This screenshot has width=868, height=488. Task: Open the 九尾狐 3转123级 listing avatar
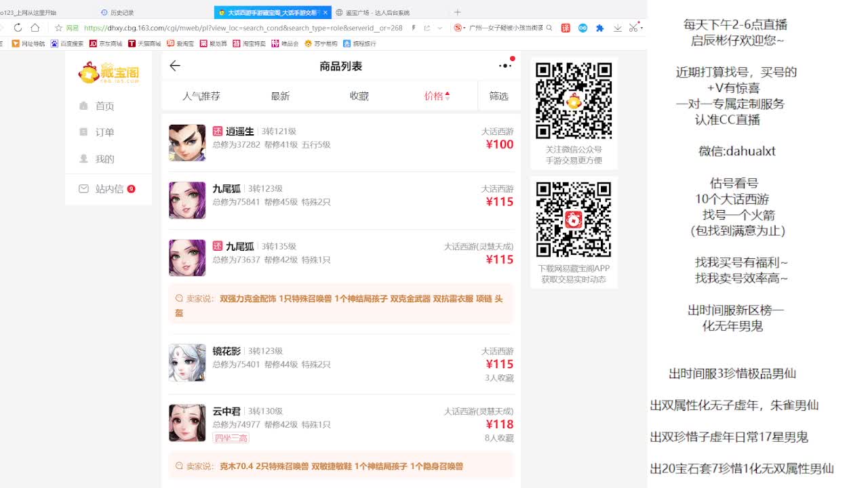point(187,200)
